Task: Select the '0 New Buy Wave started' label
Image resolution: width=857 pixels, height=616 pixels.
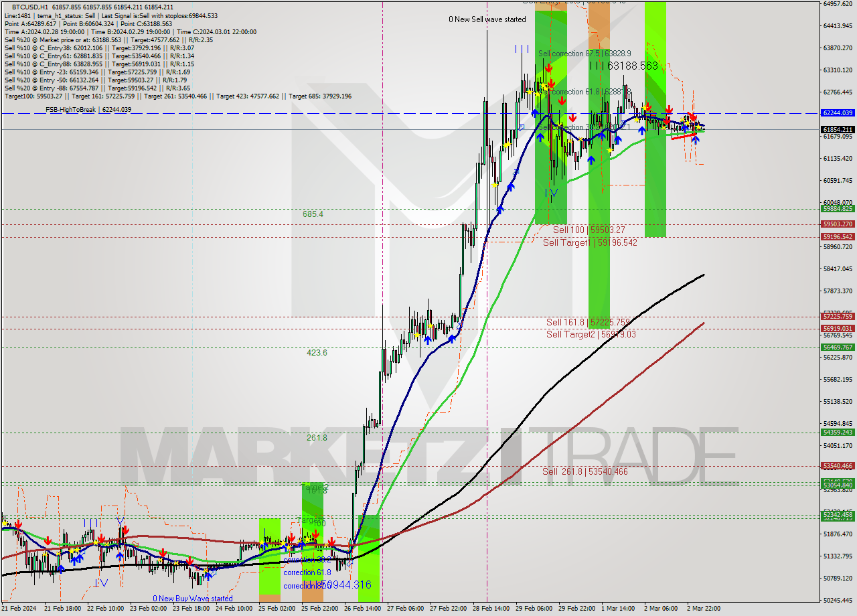Action: point(193,599)
